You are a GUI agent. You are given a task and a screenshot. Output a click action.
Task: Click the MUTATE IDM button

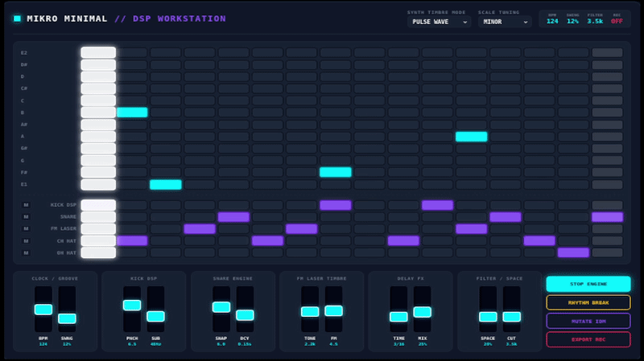588,322
